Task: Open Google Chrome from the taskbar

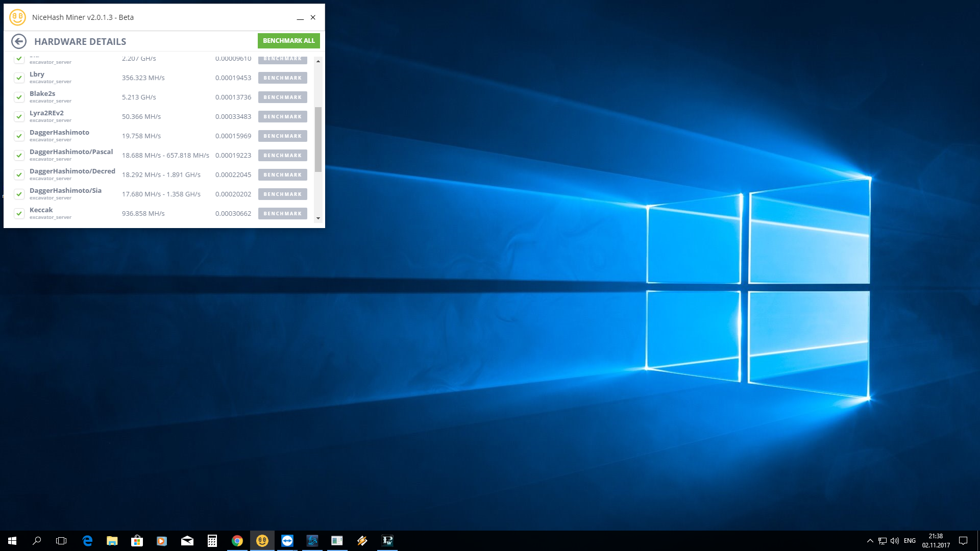Action: coord(237,541)
